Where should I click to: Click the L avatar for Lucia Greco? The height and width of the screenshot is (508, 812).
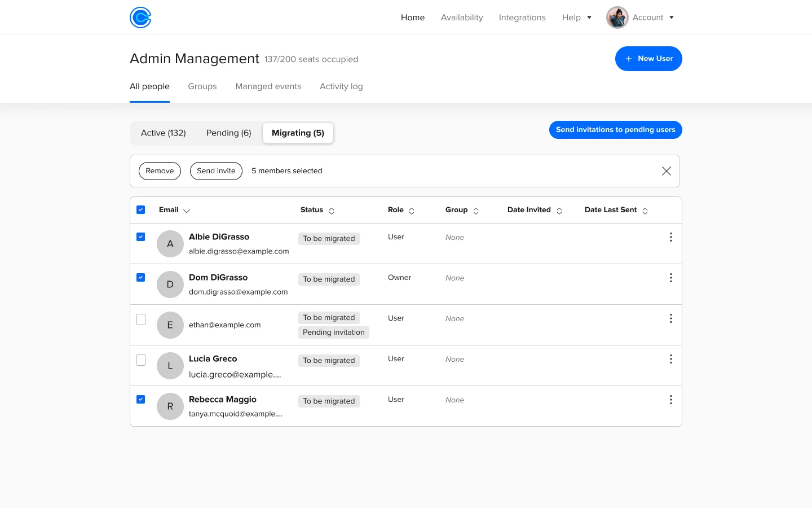coord(170,366)
